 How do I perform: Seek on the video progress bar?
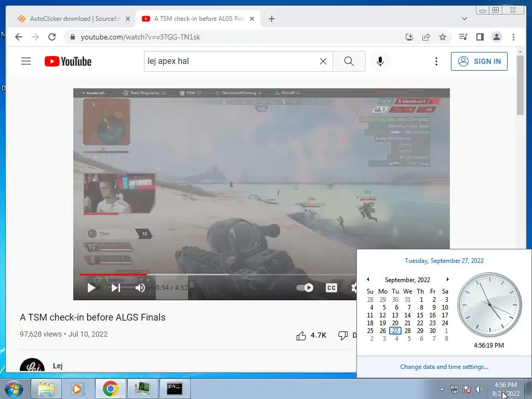pos(217,274)
